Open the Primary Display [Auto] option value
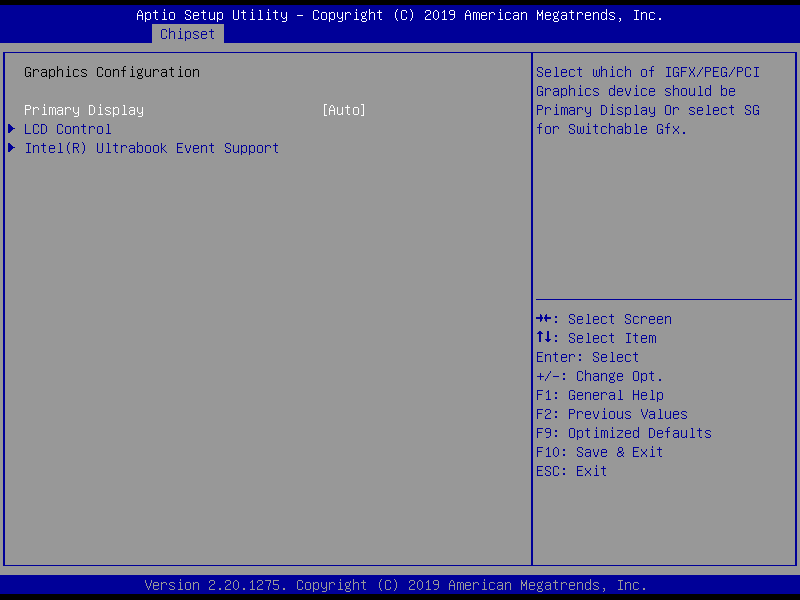 pos(343,110)
